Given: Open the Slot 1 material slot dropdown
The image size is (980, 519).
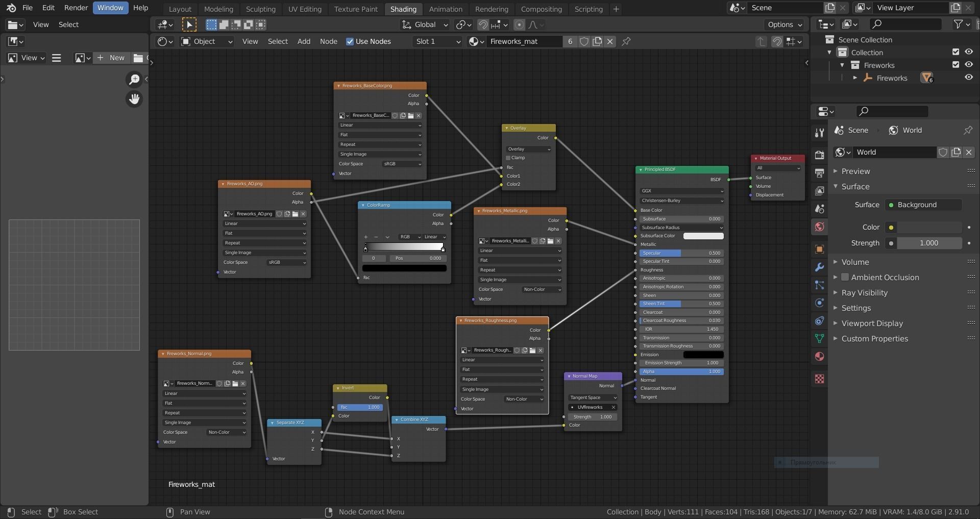Looking at the screenshot, I should [x=437, y=41].
